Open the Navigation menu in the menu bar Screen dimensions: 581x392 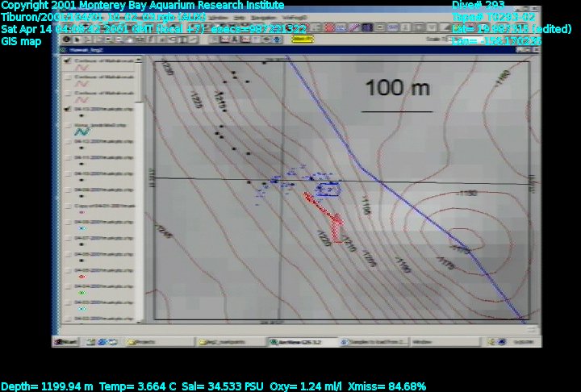261,18
